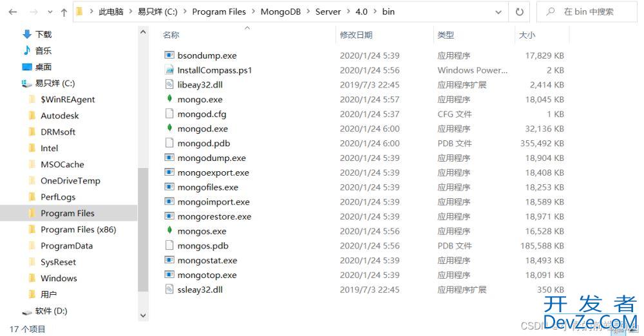Screen dimensions: 644x336
Task: Click the Windows Power... type entry
Action: [x=472, y=70]
